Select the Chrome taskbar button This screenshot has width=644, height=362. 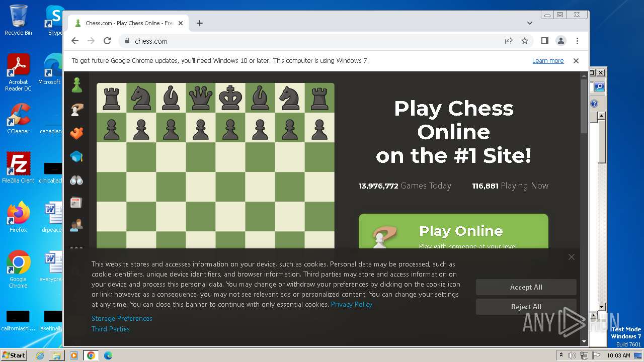click(x=91, y=355)
